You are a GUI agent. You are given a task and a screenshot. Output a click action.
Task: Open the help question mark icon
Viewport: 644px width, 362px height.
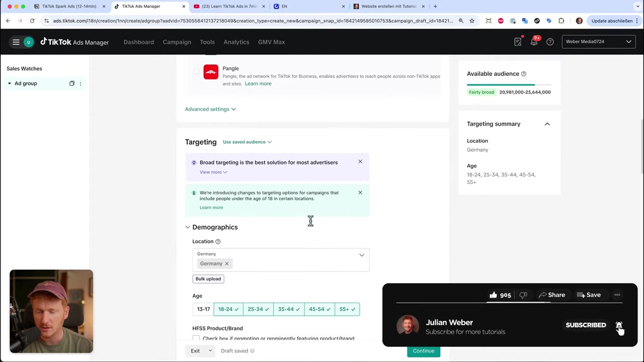click(x=550, y=42)
